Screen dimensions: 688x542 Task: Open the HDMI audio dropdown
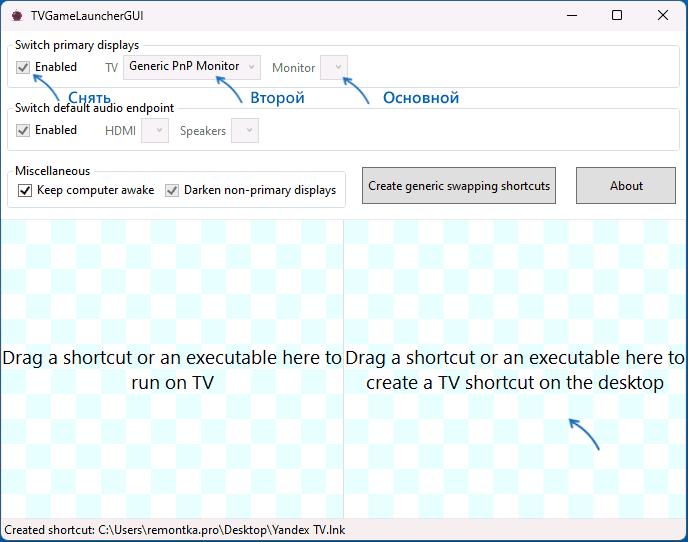point(155,131)
